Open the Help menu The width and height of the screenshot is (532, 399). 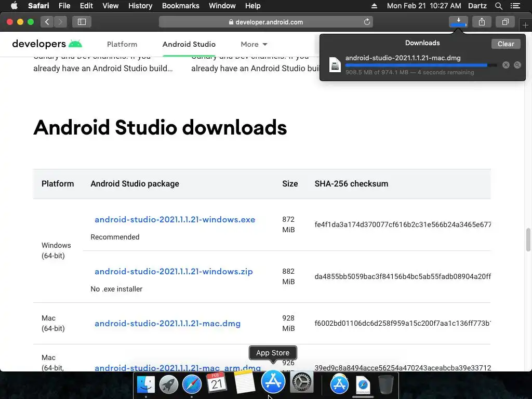pyautogui.click(x=253, y=6)
